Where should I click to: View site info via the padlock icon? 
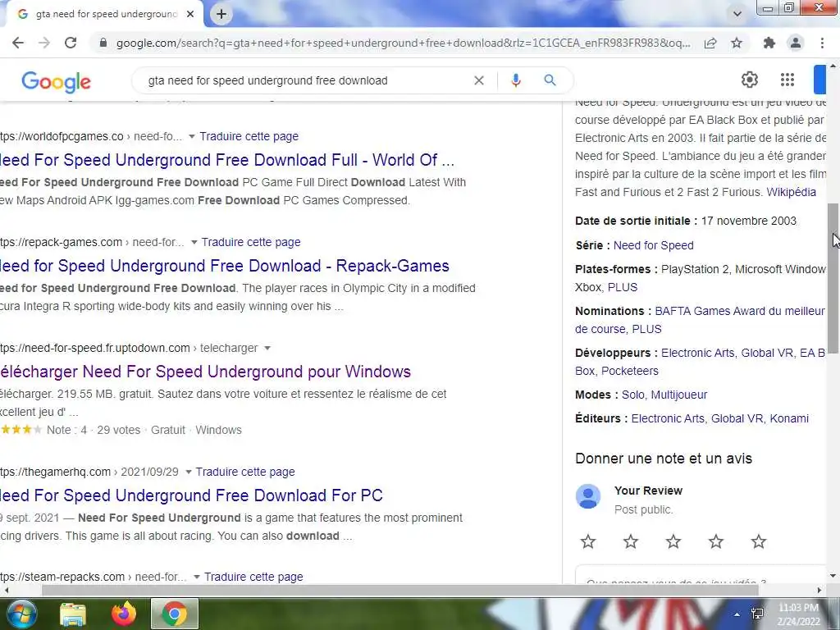click(x=103, y=43)
